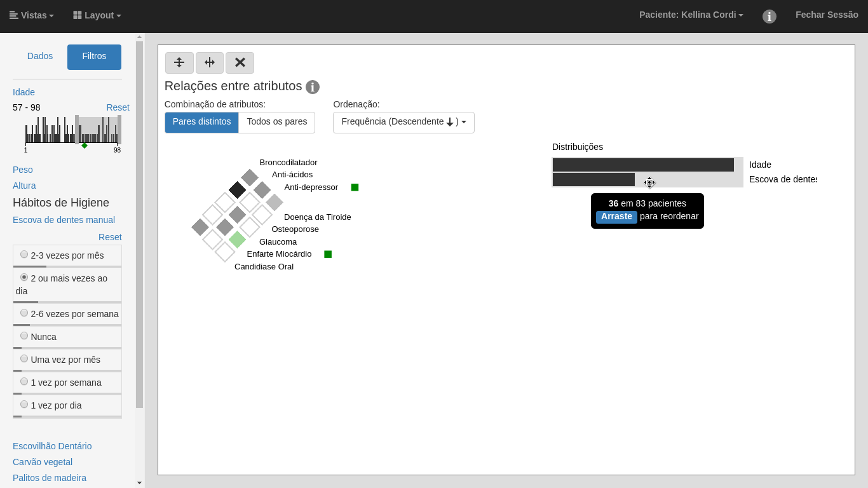Click green square beside Enfarte Miocárdio

click(328, 254)
